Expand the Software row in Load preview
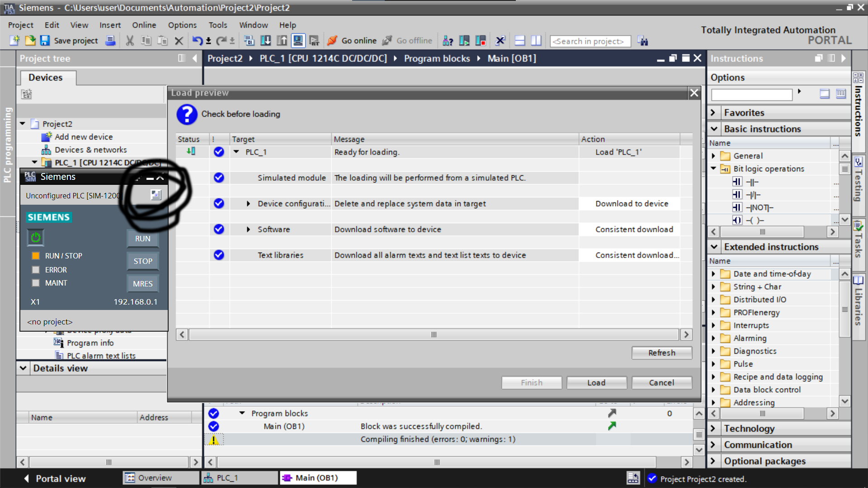This screenshot has height=488, width=868. (248, 230)
